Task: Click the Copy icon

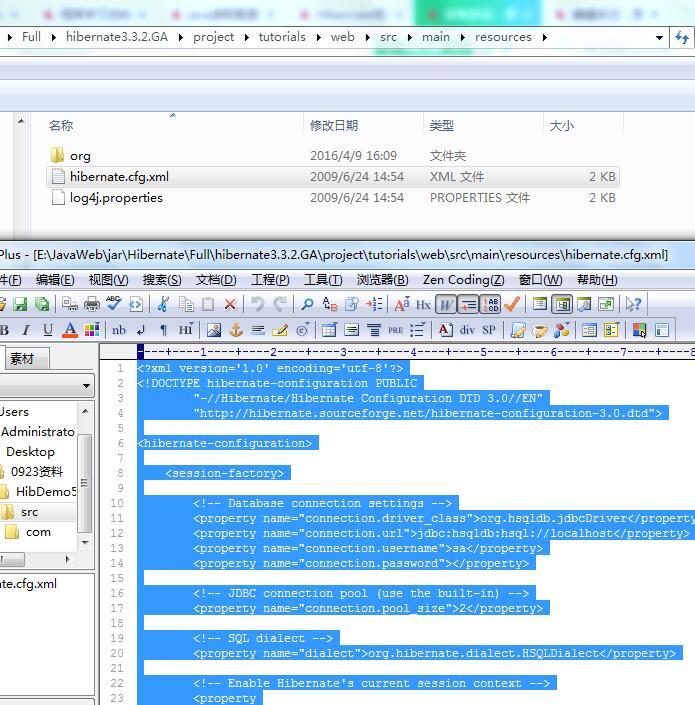Action: click(186, 304)
